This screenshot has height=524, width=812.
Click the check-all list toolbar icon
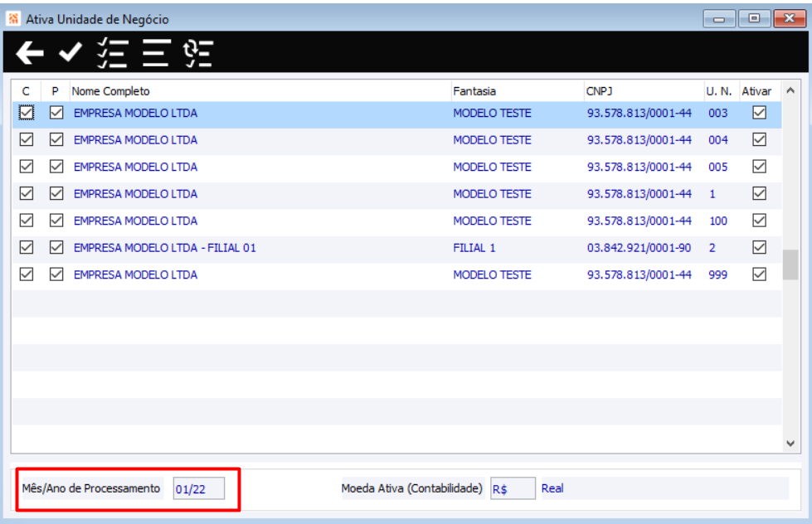point(112,53)
